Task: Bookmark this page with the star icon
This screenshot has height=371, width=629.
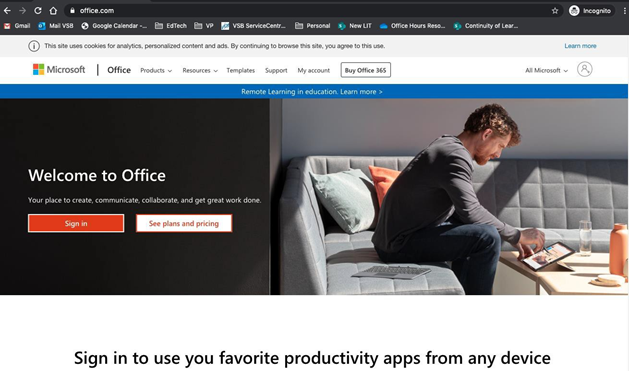Action: click(x=555, y=11)
